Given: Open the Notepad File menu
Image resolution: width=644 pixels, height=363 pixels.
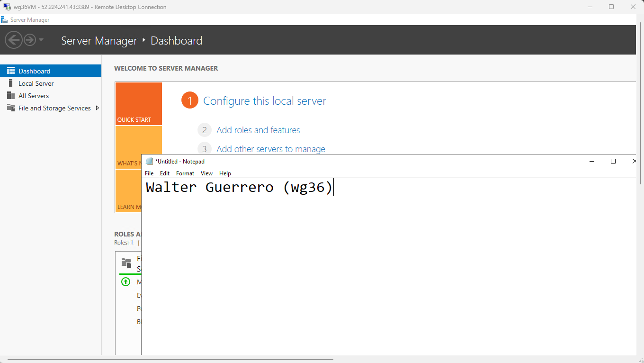Looking at the screenshot, I should [149, 173].
